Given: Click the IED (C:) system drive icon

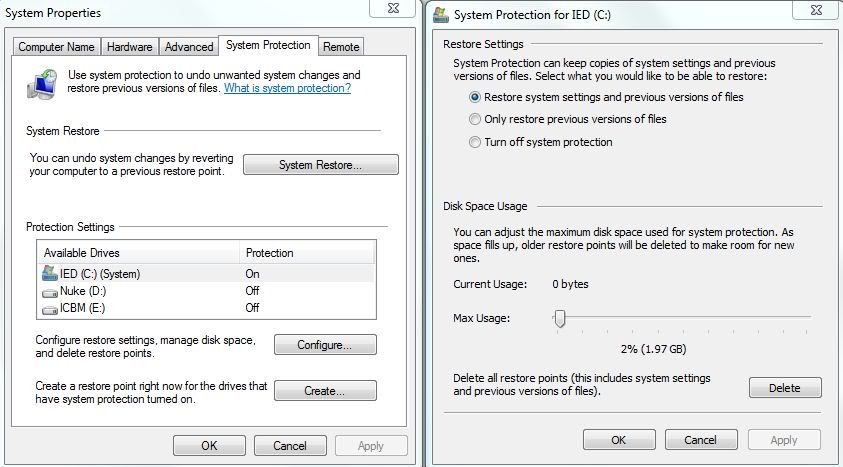Looking at the screenshot, I should (50, 273).
